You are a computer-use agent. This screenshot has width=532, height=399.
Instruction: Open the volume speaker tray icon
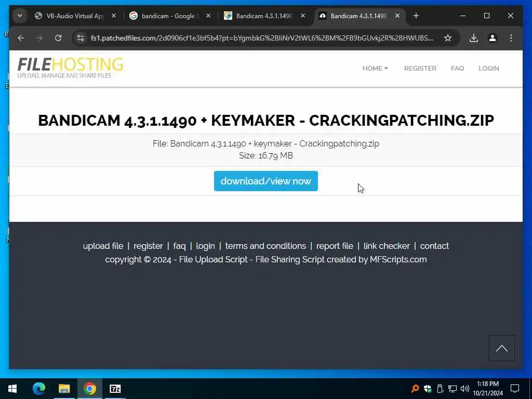(x=465, y=389)
